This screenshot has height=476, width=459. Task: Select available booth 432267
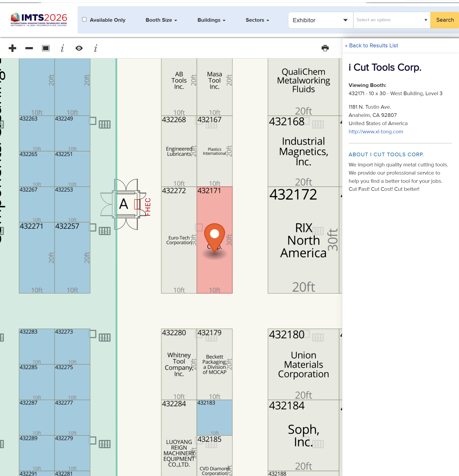(x=37, y=205)
